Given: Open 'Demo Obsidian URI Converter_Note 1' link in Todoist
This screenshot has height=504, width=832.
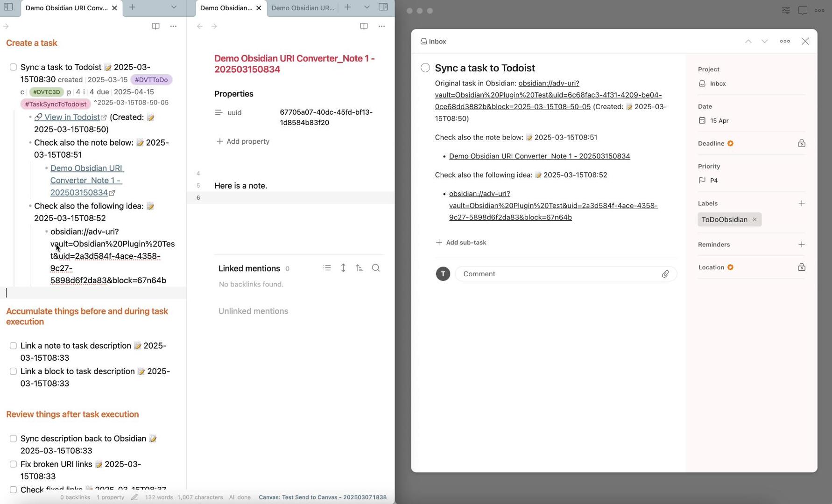Looking at the screenshot, I should click(540, 156).
